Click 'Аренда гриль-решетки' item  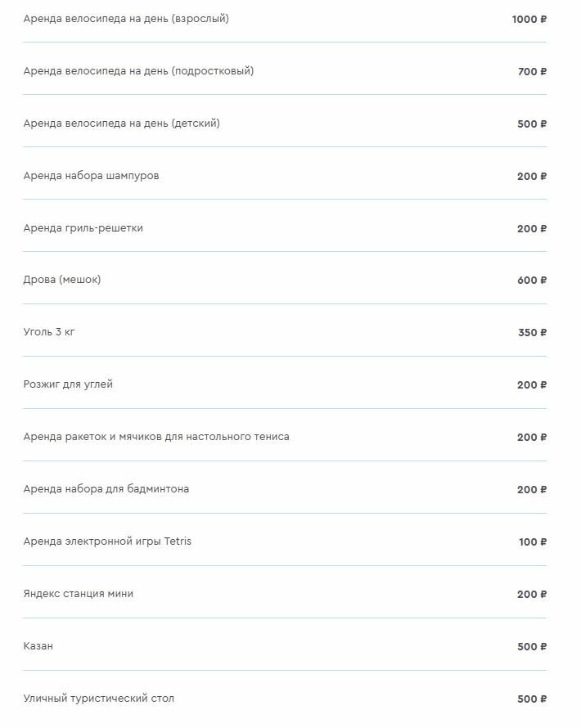coord(83,228)
